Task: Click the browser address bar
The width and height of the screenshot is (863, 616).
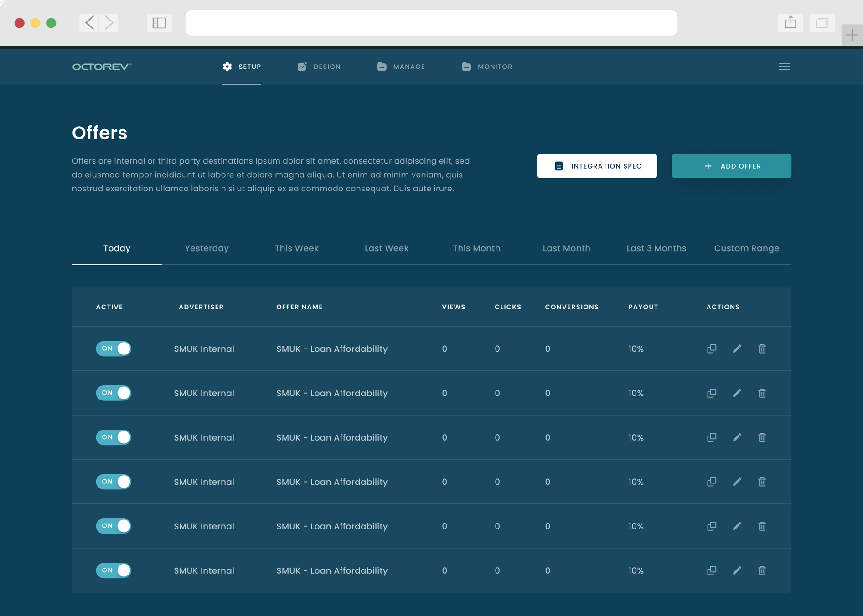Action: [431, 23]
